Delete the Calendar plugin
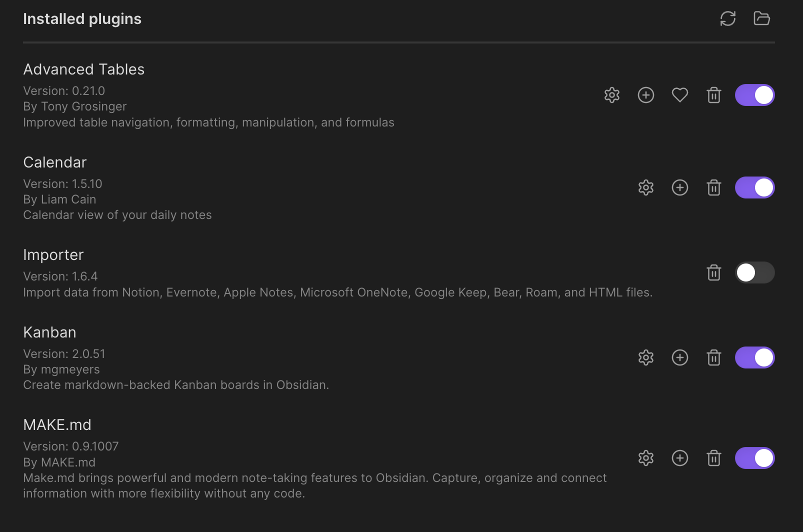The width and height of the screenshot is (803, 532). [714, 187]
